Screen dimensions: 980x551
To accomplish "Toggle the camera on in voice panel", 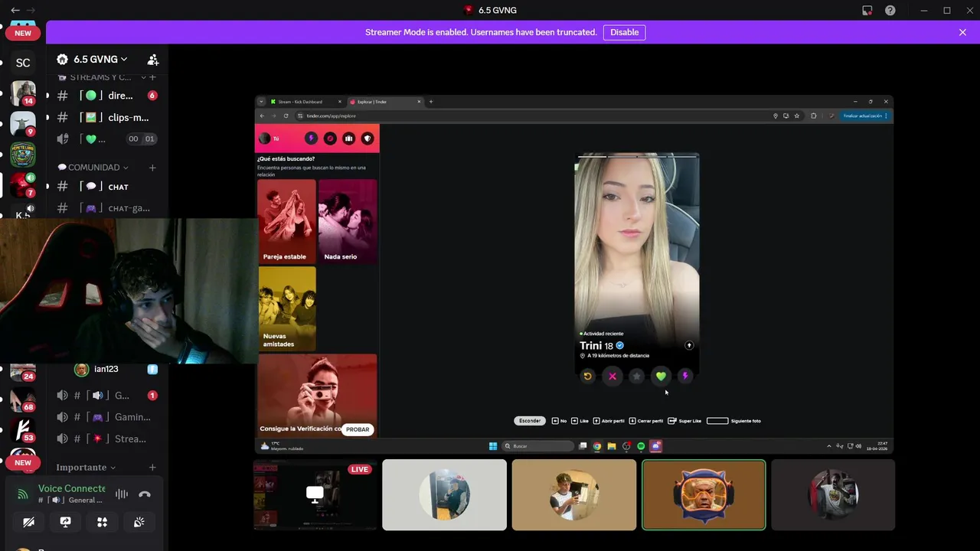I will click(29, 522).
